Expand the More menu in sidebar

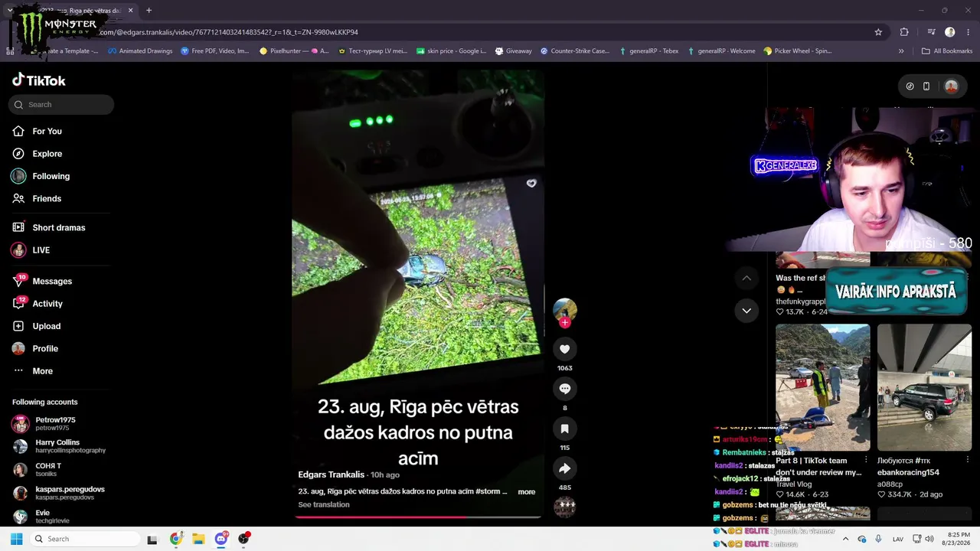coord(42,371)
